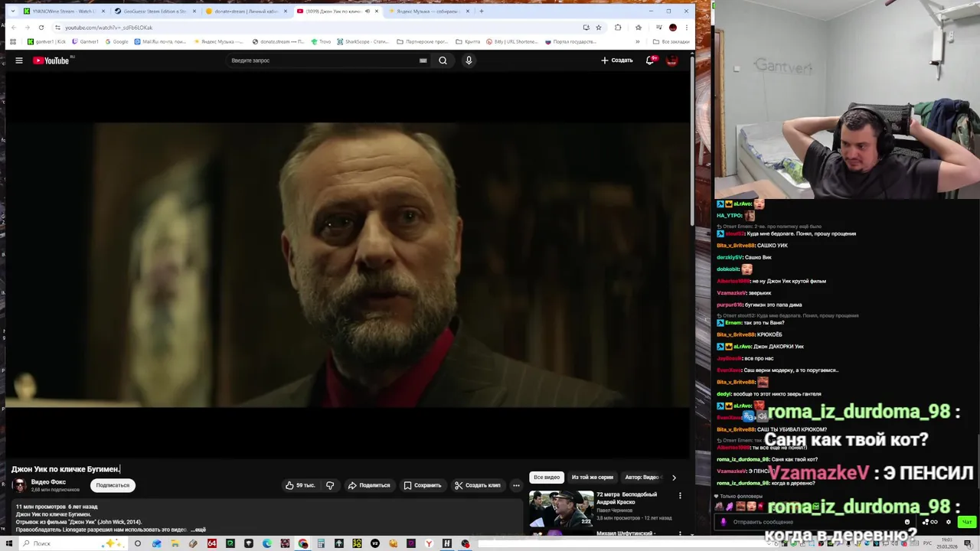Open the Партнерские прог... bookmarks folder
Screen dimensions: 980x551
pyautogui.click(x=422, y=41)
